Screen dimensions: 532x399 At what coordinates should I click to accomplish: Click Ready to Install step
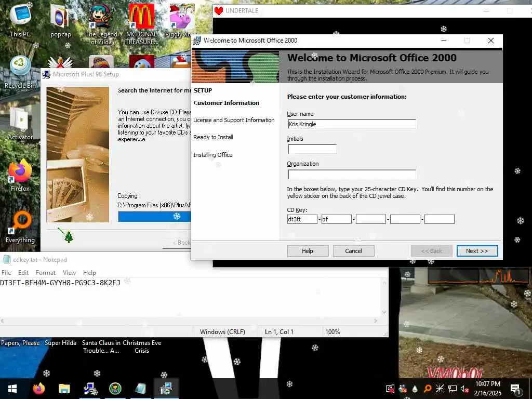click(x=213, y=137)
